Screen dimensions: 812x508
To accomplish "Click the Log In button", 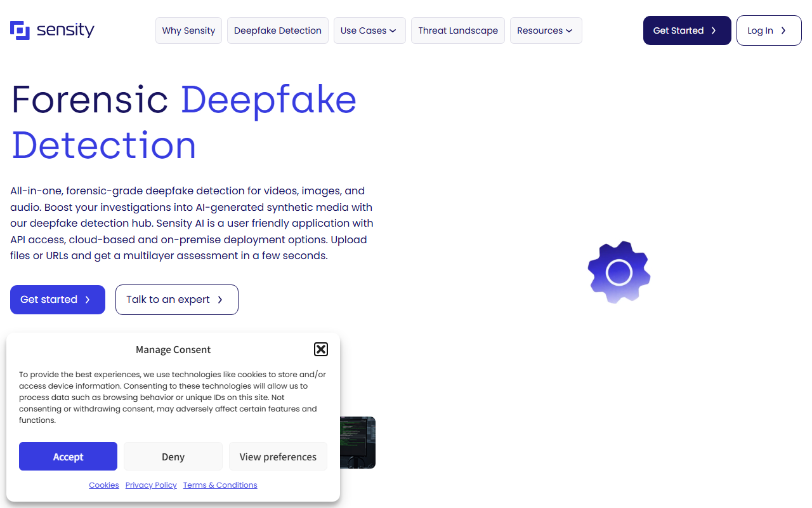I will coord(769,30).
